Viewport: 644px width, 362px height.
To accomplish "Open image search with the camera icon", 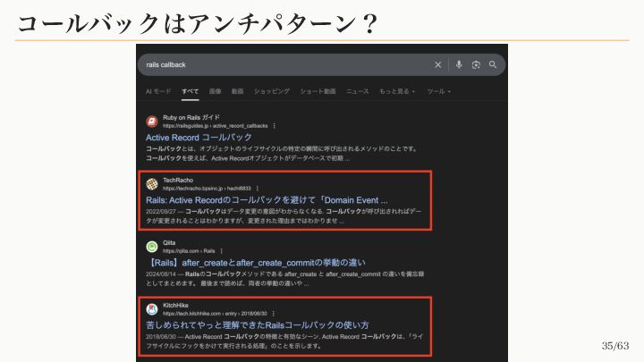I will click(x=476, y=65).
